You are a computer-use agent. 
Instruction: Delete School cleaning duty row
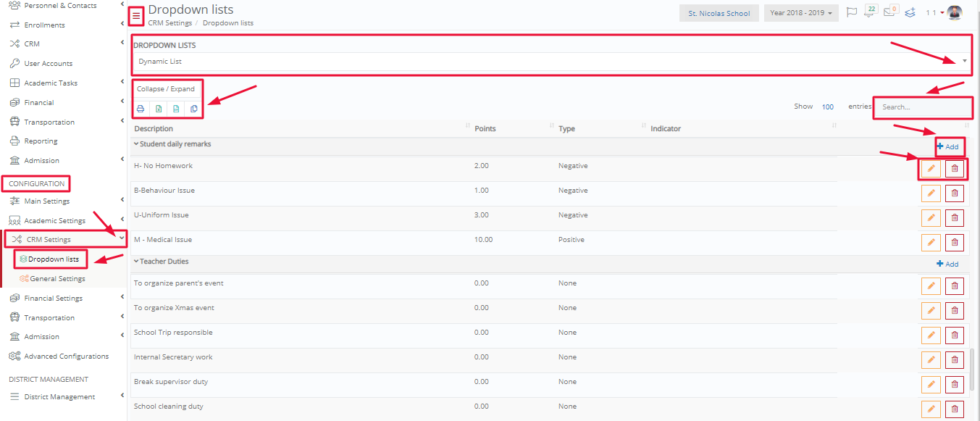click(955, 409)
